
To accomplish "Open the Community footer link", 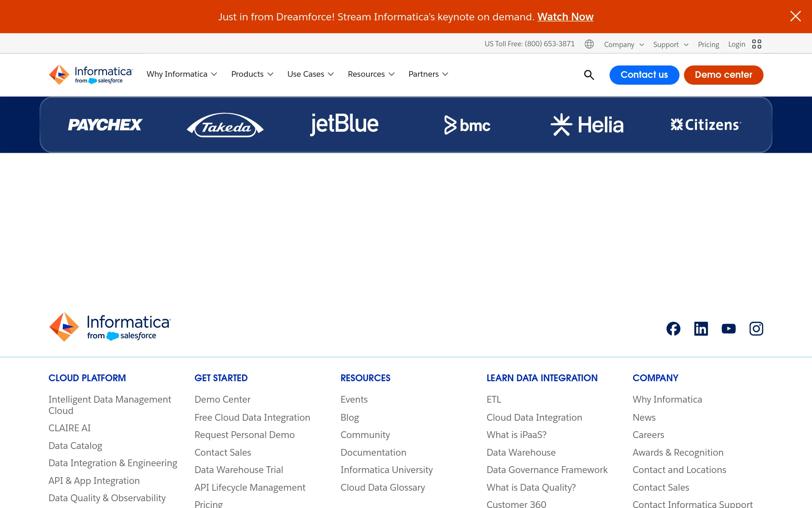I will coord(365,435).
